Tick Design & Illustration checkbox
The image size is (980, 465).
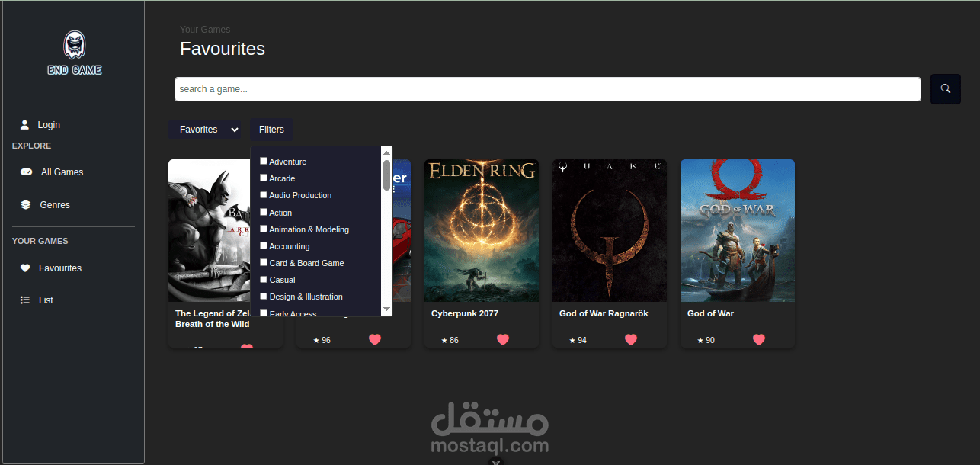264,296
